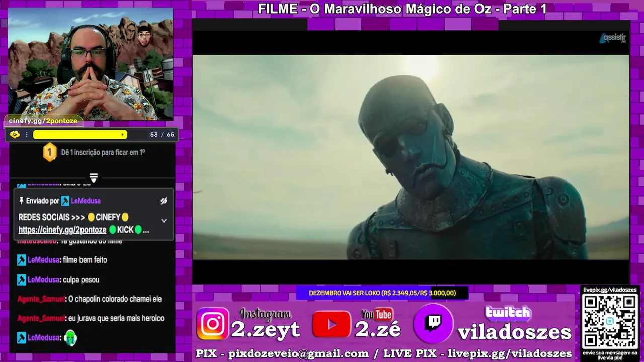The image size is (644, 362).
Task: Click Agente_Samuel username on 'chapolin colorado' message
Action: point(41,299)
